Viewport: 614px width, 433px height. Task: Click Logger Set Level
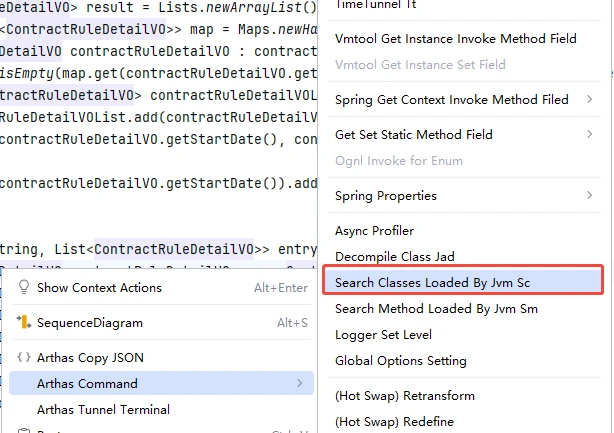coord(384,335)
